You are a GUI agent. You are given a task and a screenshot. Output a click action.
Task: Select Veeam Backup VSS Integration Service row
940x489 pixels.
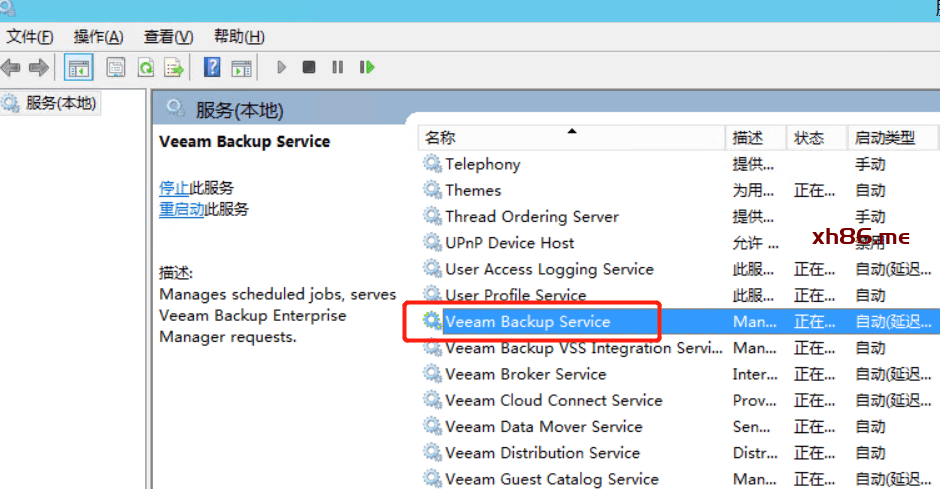pos(679,348)
